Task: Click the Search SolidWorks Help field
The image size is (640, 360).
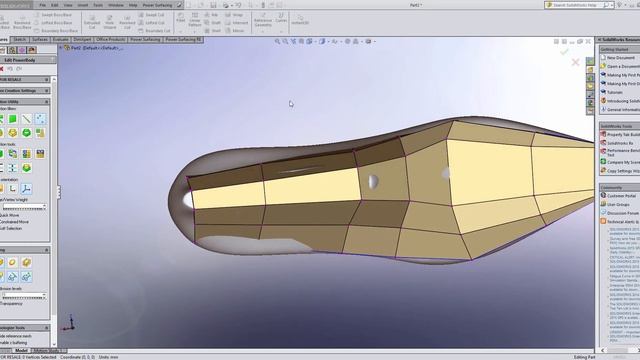Action: pyautogui.click(x=578, y=5)
